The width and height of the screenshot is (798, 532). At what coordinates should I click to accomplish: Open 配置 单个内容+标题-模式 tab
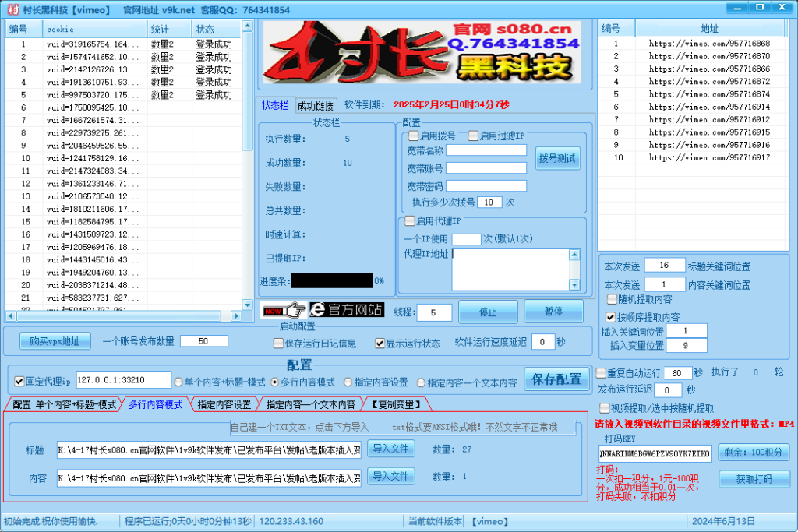64,405
